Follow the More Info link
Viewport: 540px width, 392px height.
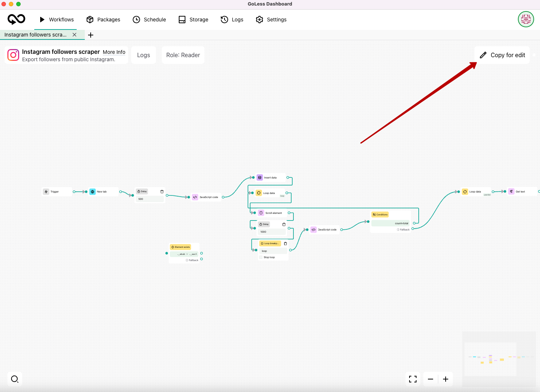coord(114,52)
